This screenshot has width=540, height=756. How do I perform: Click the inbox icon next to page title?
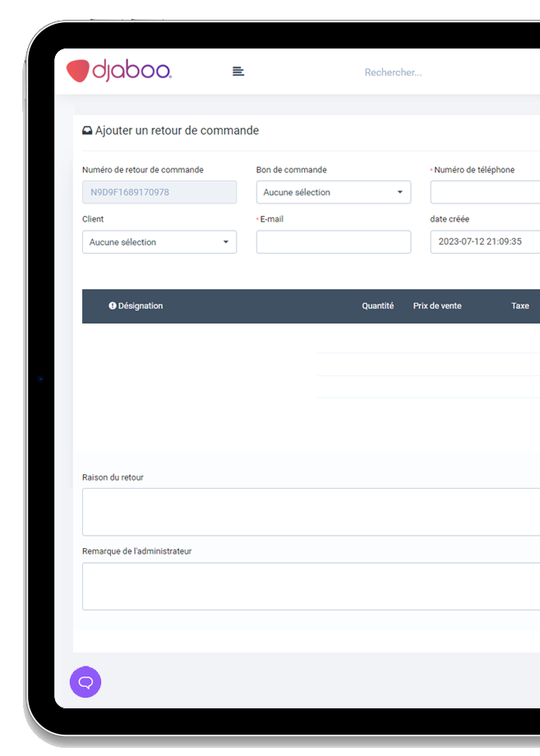(87, 131)
